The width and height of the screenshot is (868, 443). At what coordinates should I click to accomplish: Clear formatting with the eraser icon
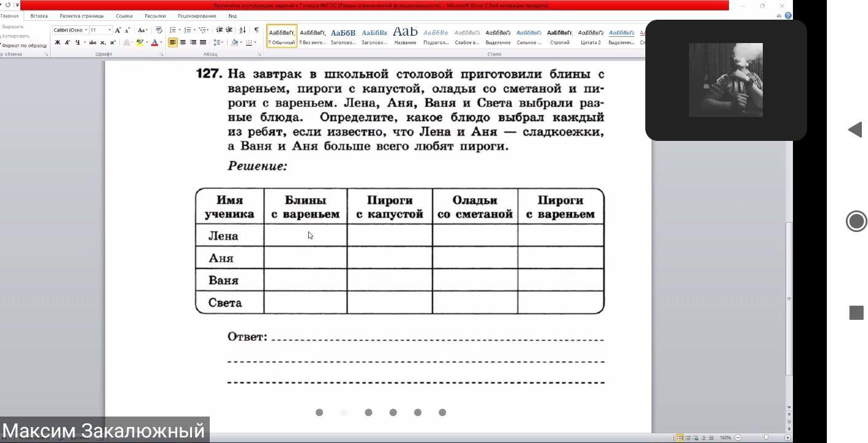[x=159, y=30]
